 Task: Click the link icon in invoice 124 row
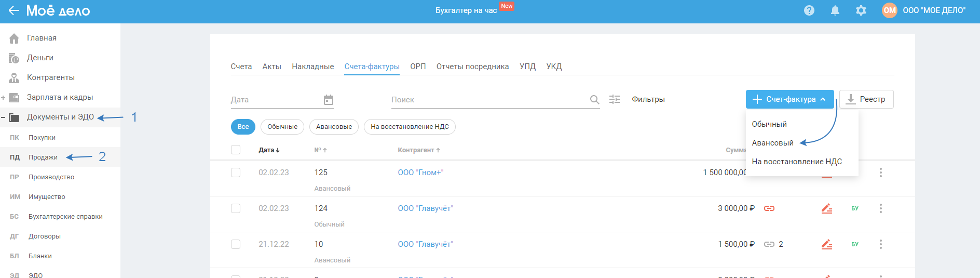(x=769, y=208)
